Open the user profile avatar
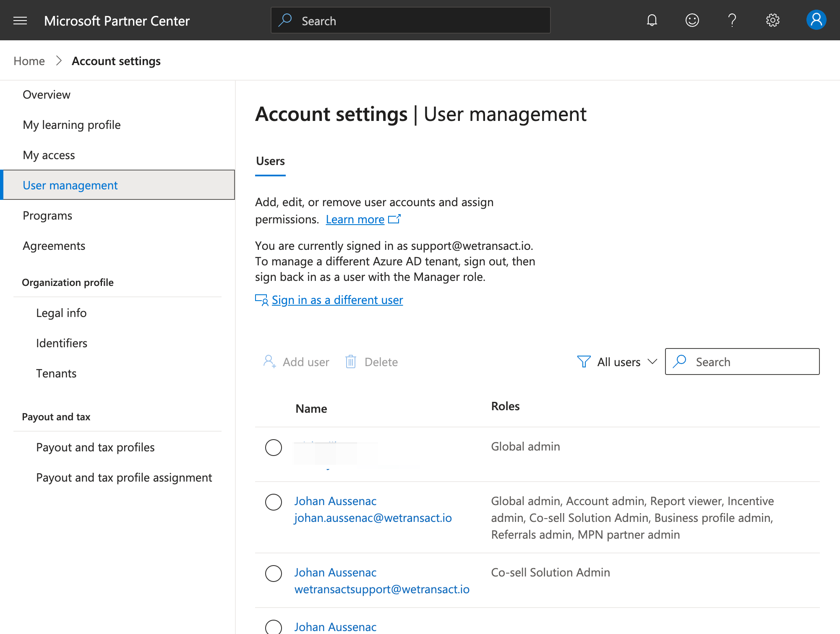This screenshot has height=634, width=840. tap(816, 20)
